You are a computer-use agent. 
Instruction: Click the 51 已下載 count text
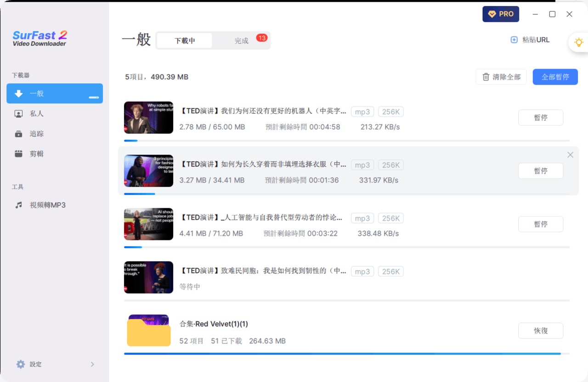pos(226,341)
